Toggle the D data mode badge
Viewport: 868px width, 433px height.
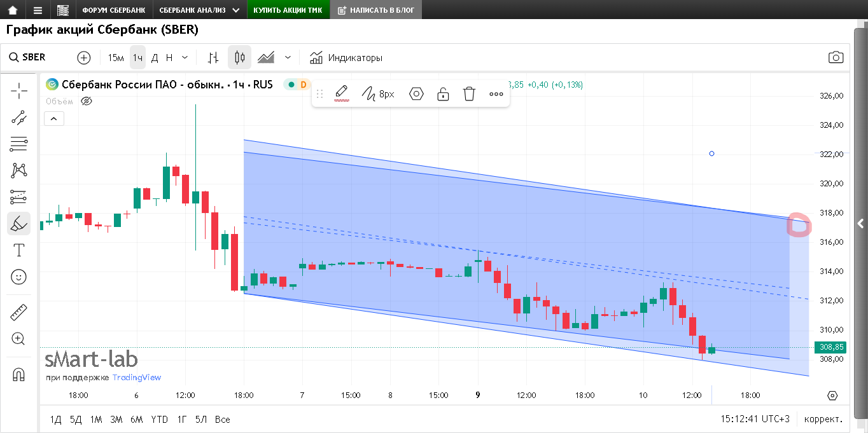click(x=303, y=84)
